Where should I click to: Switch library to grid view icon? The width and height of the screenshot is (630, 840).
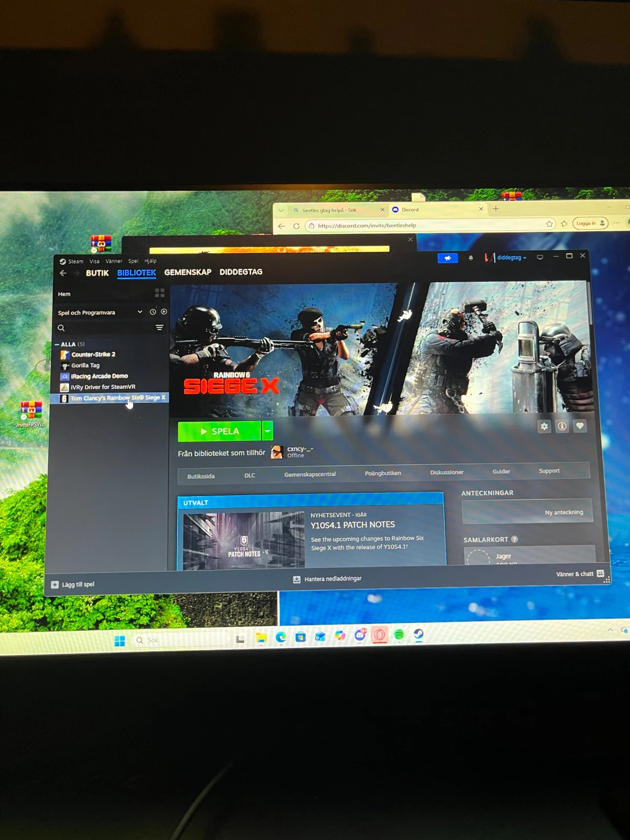(160, 292)
